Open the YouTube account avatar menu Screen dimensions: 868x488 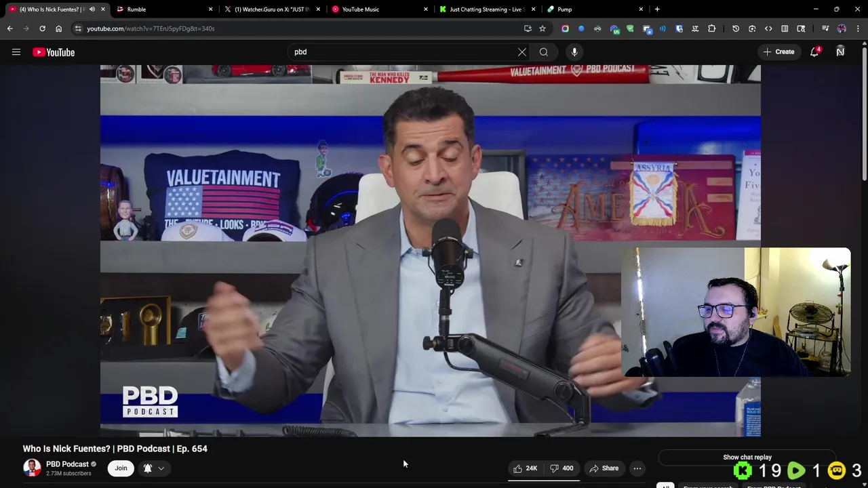coord(840,52)
